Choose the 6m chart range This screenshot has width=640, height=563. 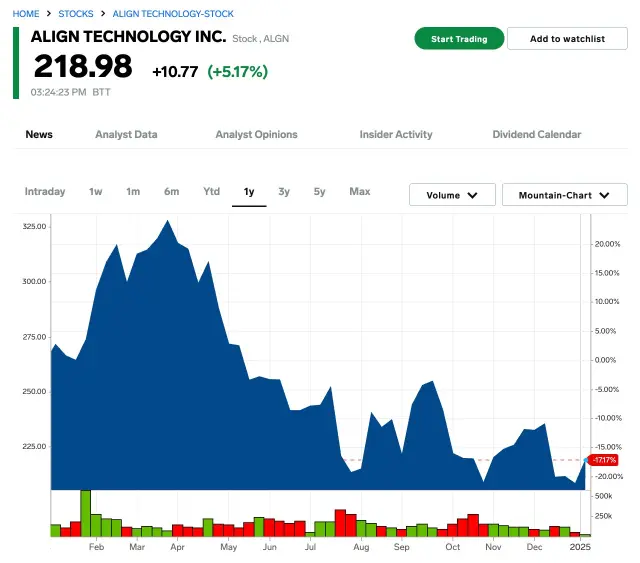point(172,191)
